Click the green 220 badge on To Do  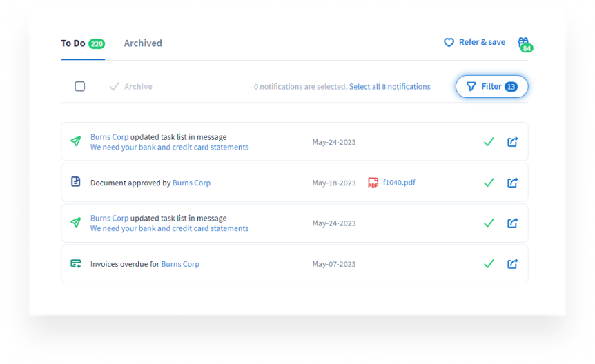pyautogui.click(x=97, y=44)
